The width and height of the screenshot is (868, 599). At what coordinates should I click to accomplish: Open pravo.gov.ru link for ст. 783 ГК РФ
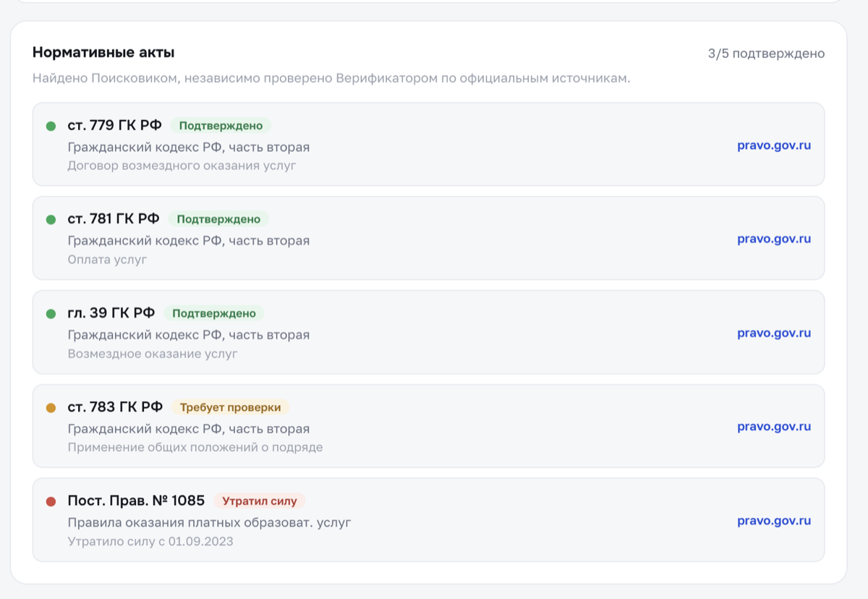pyautogui.click(x=774, y=427)
